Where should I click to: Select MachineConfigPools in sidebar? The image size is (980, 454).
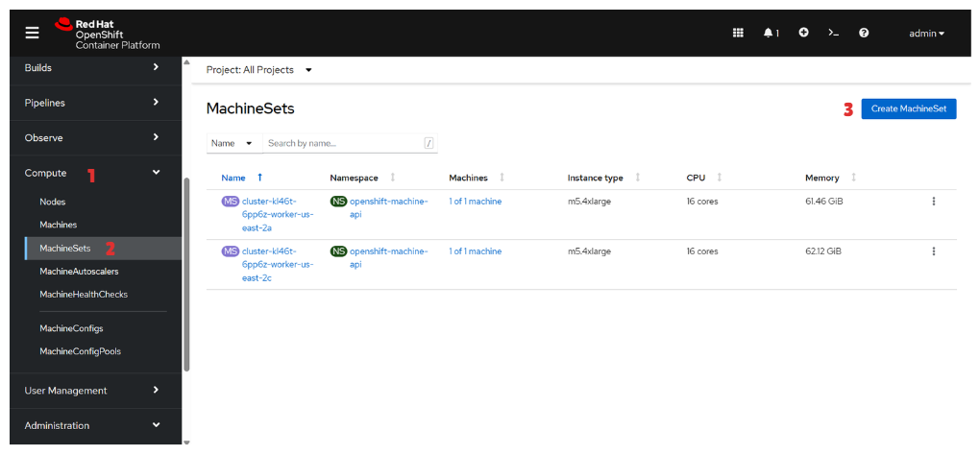[x=80, y=351]
